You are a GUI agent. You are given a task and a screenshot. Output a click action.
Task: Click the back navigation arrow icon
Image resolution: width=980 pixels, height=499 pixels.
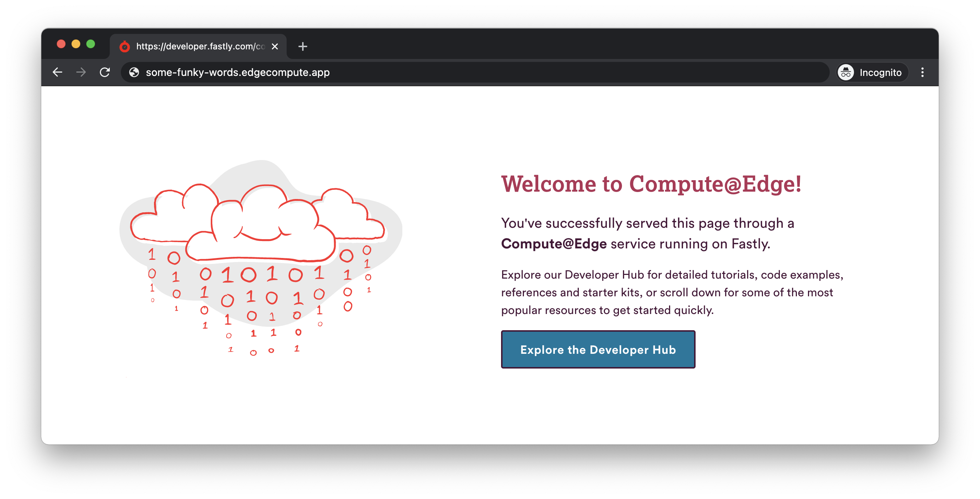58,72
